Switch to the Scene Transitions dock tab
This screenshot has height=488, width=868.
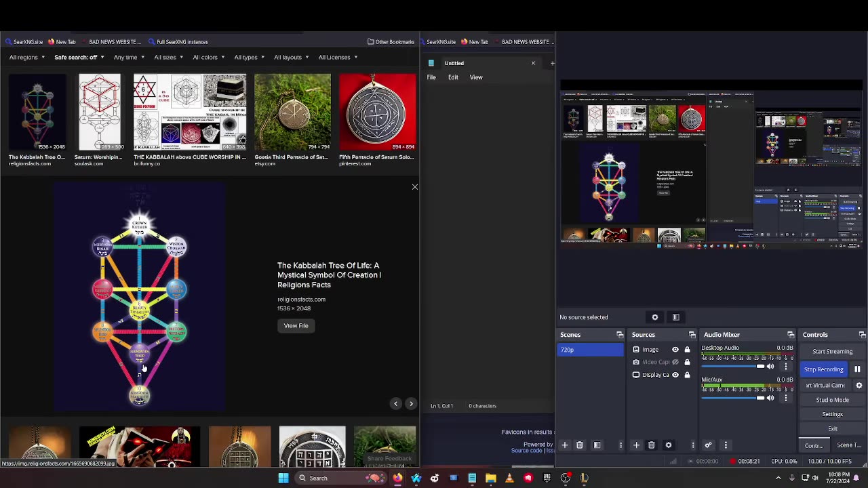point(848,445)
